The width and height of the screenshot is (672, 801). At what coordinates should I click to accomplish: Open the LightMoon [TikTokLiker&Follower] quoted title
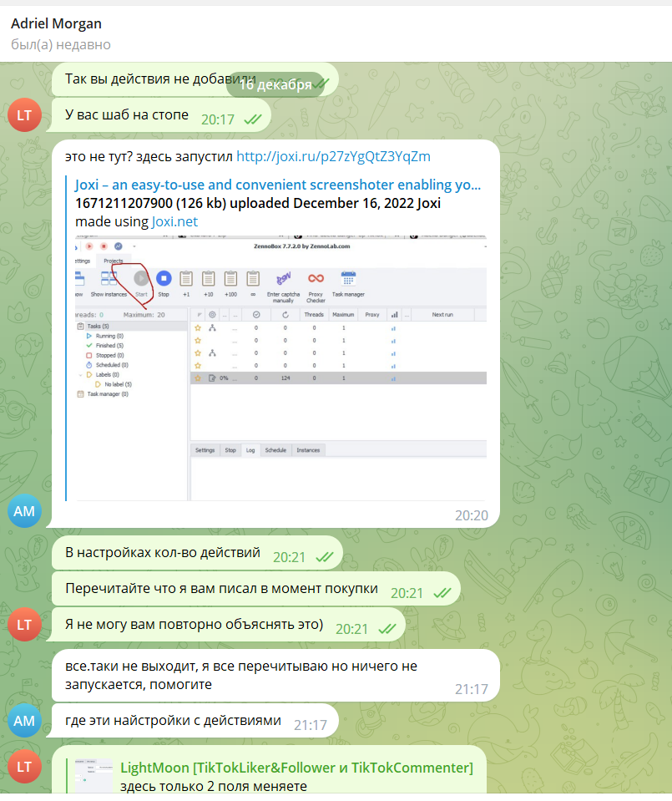(296, 768)
